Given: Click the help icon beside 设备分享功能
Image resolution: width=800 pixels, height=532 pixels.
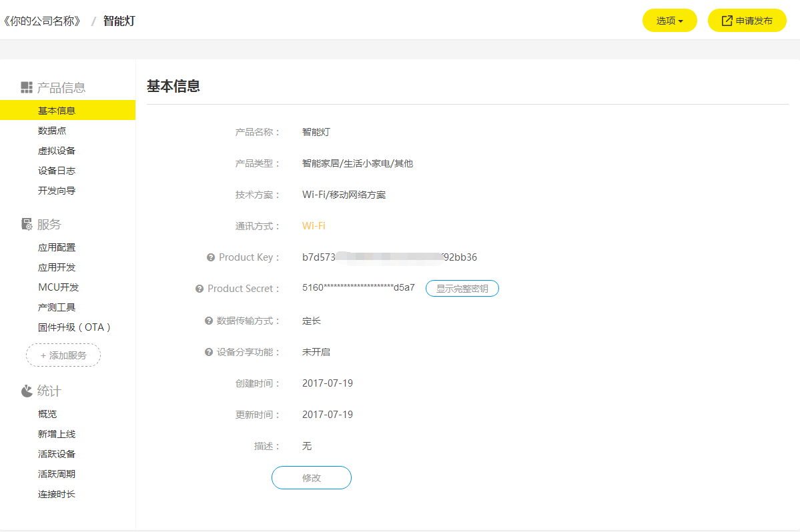Looking at the screenshot, I should click(x=209, y=352).
